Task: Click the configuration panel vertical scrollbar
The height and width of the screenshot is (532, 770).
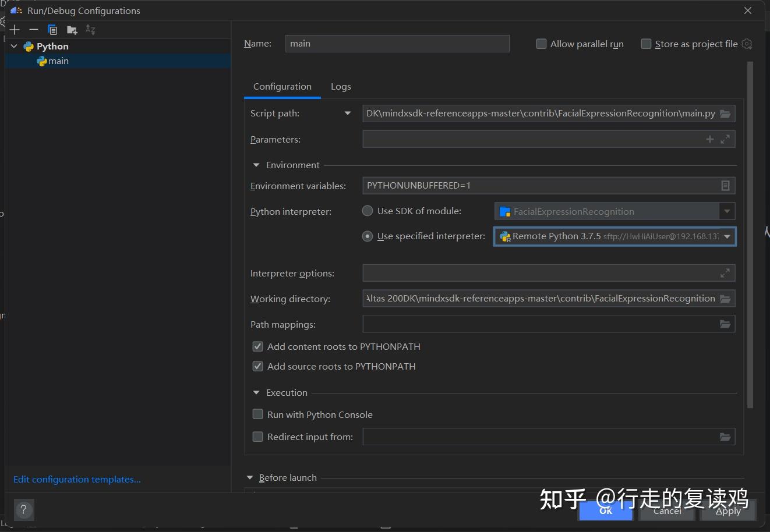Action: click(750, 234)
